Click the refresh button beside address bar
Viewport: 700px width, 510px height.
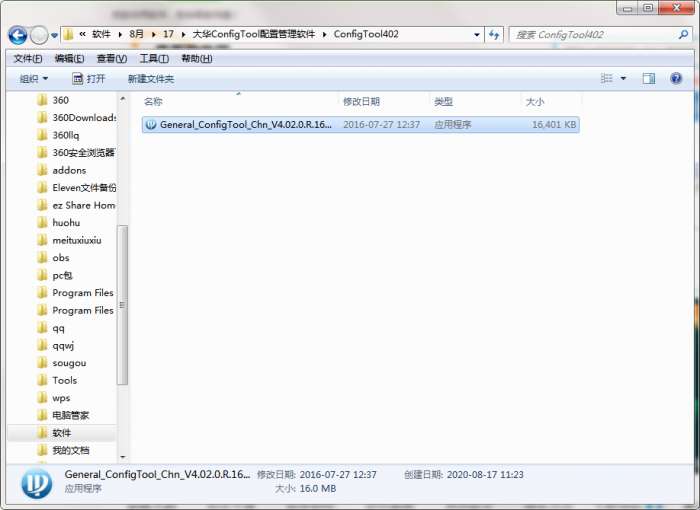point(494,34)
